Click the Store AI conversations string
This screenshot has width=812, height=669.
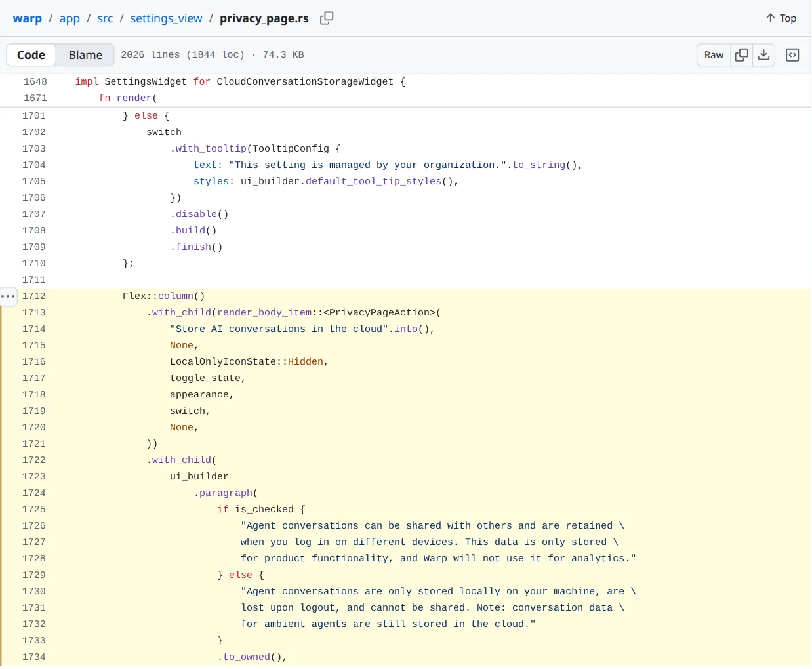coord(279,329)
